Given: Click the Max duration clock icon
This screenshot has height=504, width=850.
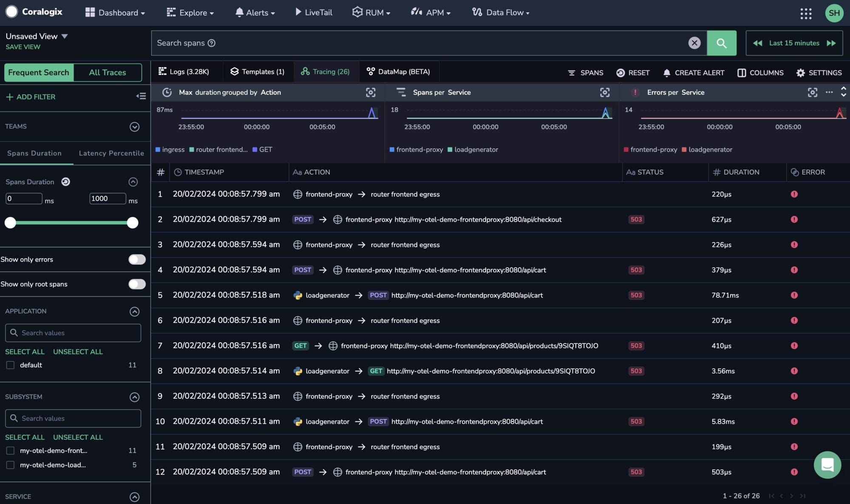Looking at the screenshot, I should pyautogui.click(x=167, y=92).
